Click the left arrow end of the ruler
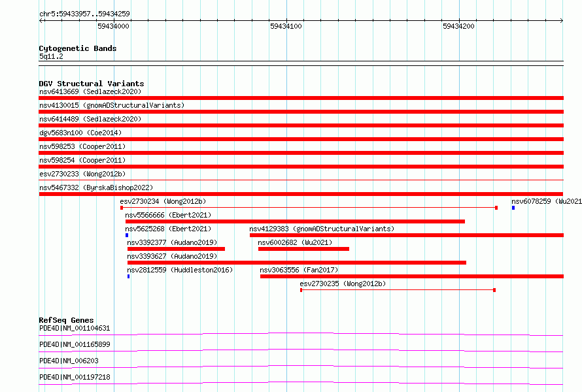The image size is (582, 392). point(41,20)
